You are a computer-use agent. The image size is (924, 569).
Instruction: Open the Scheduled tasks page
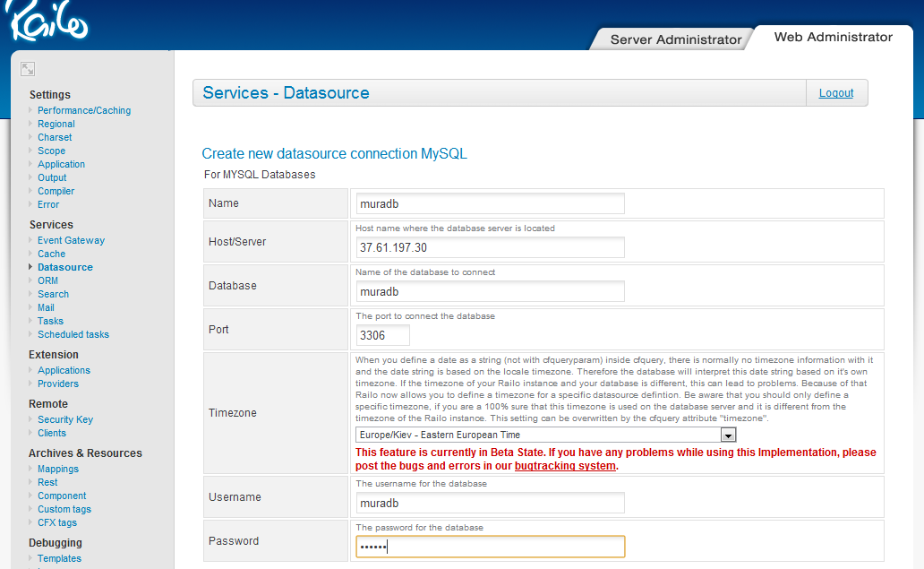point(73,334)
